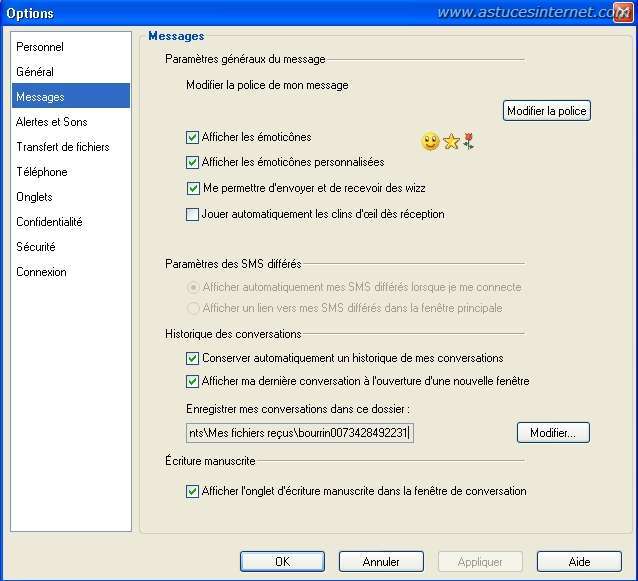638x581 pixels.
Task: Select radio for link to deferred SMS
Action: [x=193, y=308]
